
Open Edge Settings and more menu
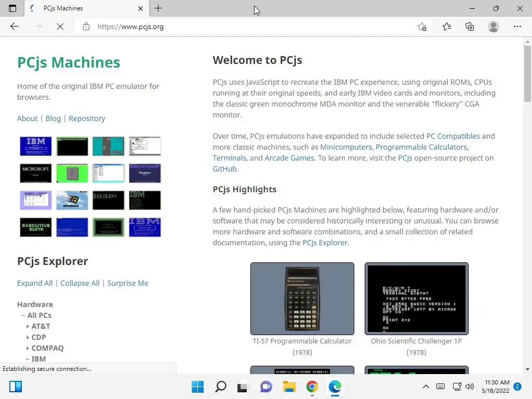pyautogui.click(x=517, y=26)
